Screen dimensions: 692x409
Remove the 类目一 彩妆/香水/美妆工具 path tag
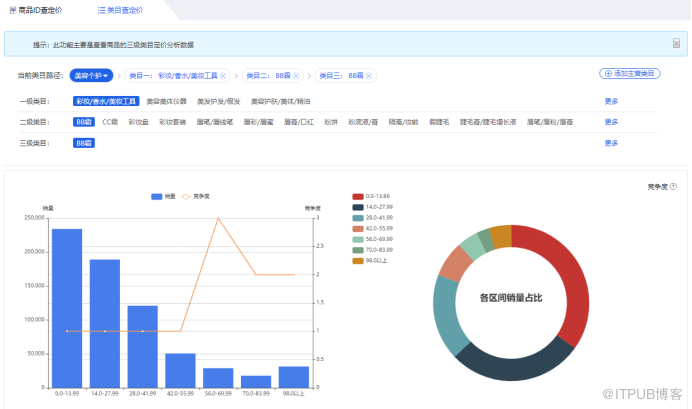pyautogui.click(x=223, y=75)
